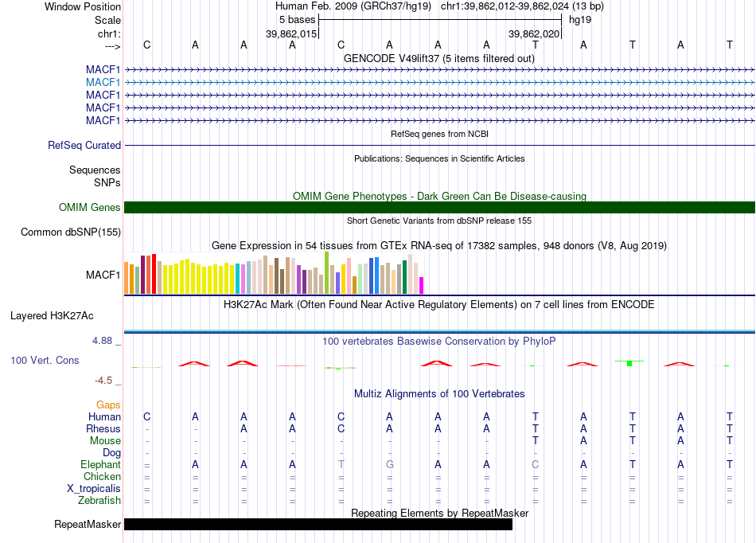Click 'Repeating Elements by RepeatMasker' title
756x543 pixels.
click(x=439, y=513)
